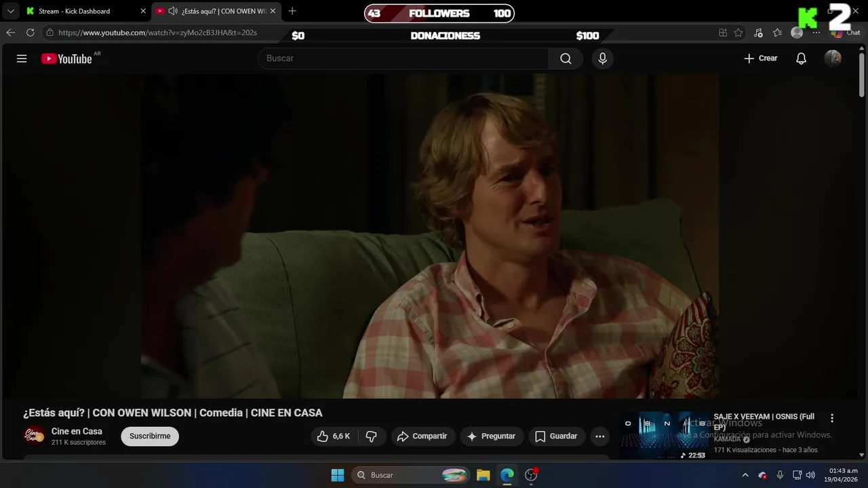Open new browser tab with plus
The image size is (868, 488).
click(292, 11)
